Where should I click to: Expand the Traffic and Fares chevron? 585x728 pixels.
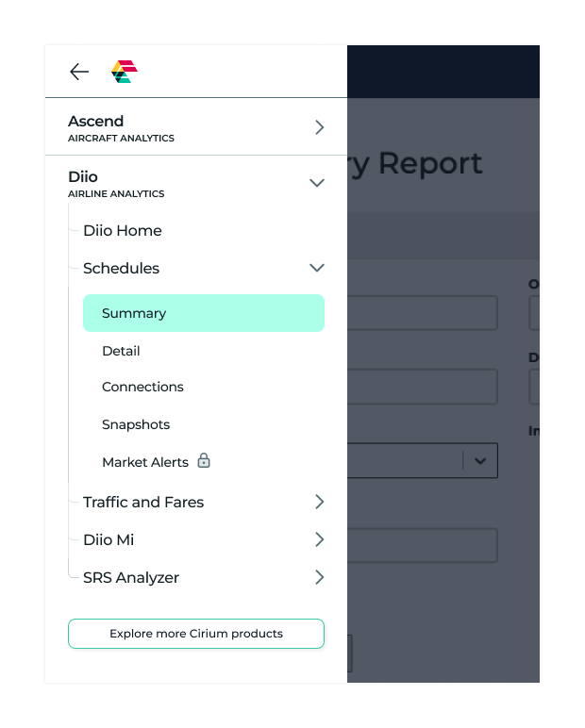319,502
